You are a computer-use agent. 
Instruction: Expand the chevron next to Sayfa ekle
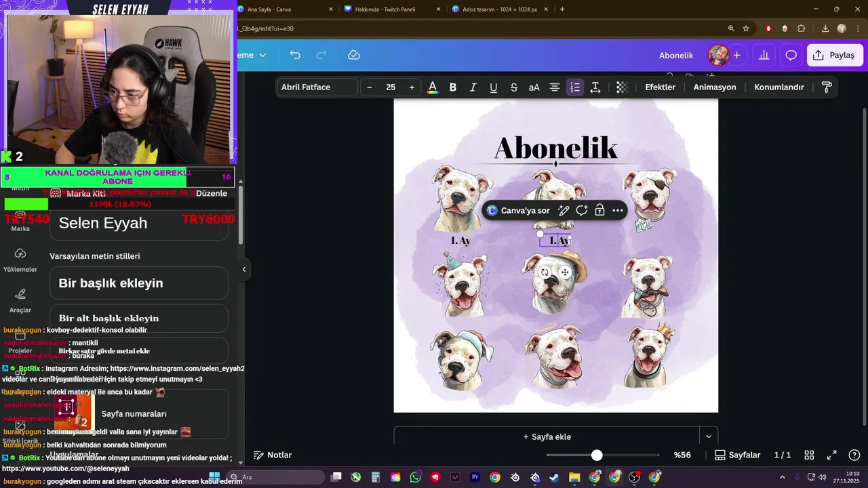click(709, 437)
